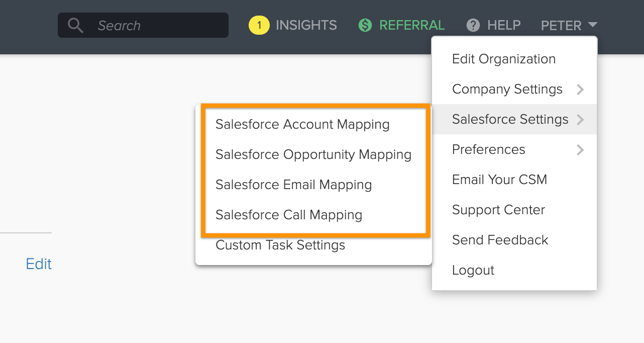Click the Help question mark icon
This screenshot has height=343, width=644.
tap(473, 25)
